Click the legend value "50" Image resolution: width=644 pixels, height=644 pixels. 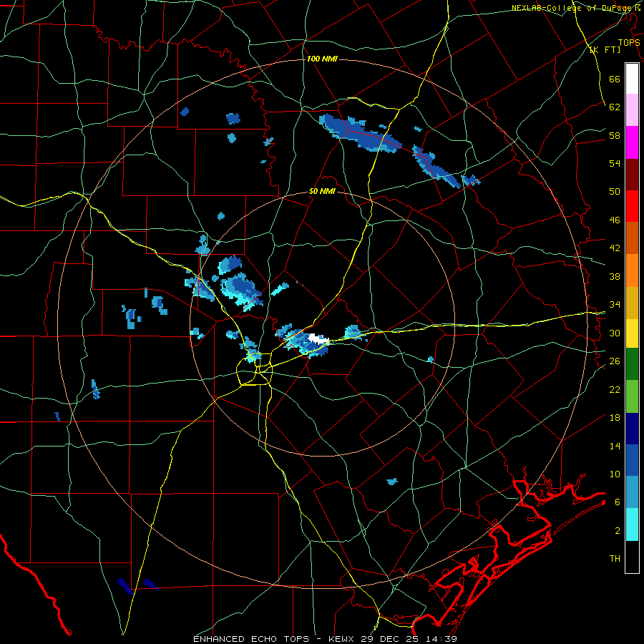click(x=615, y=191)
